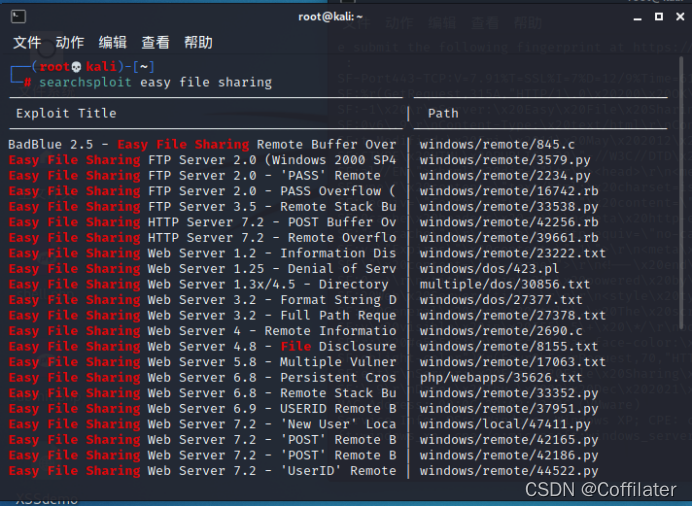693x507 pixels.
Task: Click the 'Web Server 4.8 - File Disclosure' title
Action: coord(272,347)
